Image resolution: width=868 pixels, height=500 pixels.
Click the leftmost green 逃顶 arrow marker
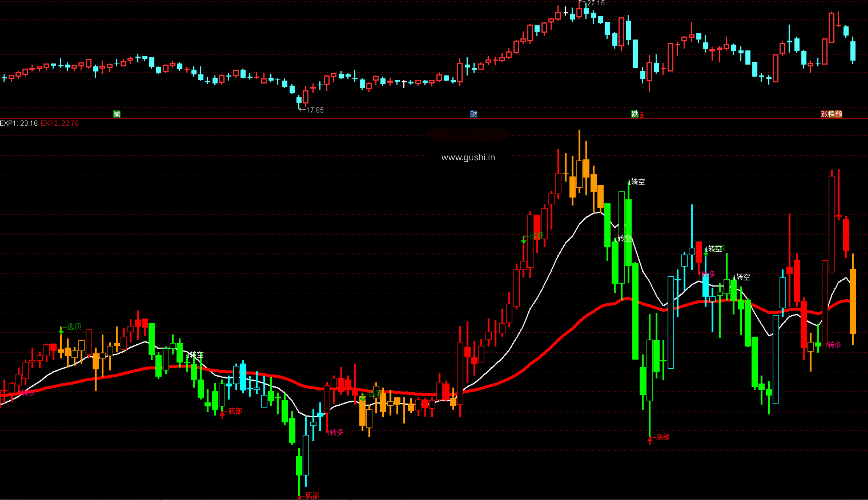coord(61,331)
